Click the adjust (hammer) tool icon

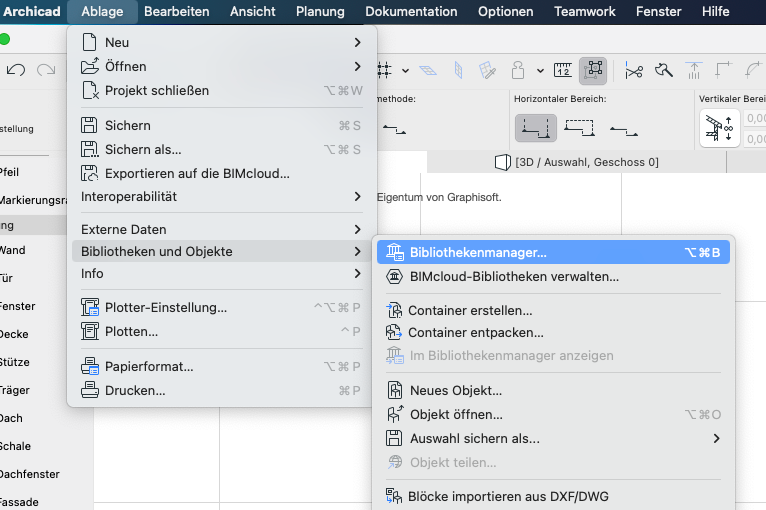(x=664, y=70)
